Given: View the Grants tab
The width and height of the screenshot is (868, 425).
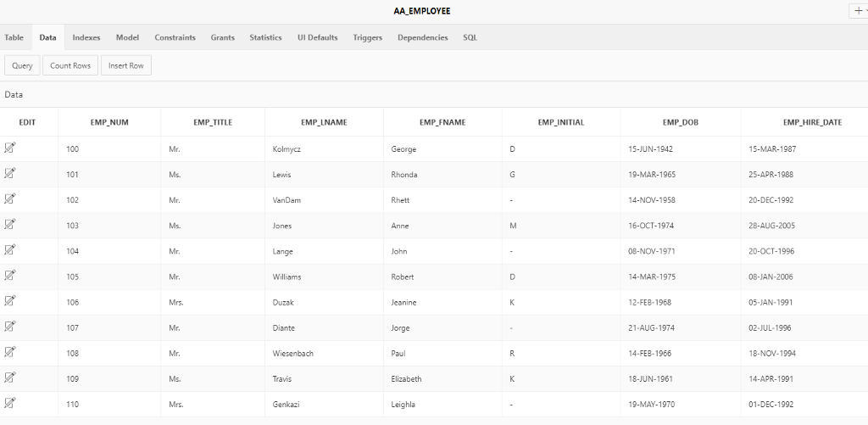Looking at the screenshot, I should [x=223, y=37].
